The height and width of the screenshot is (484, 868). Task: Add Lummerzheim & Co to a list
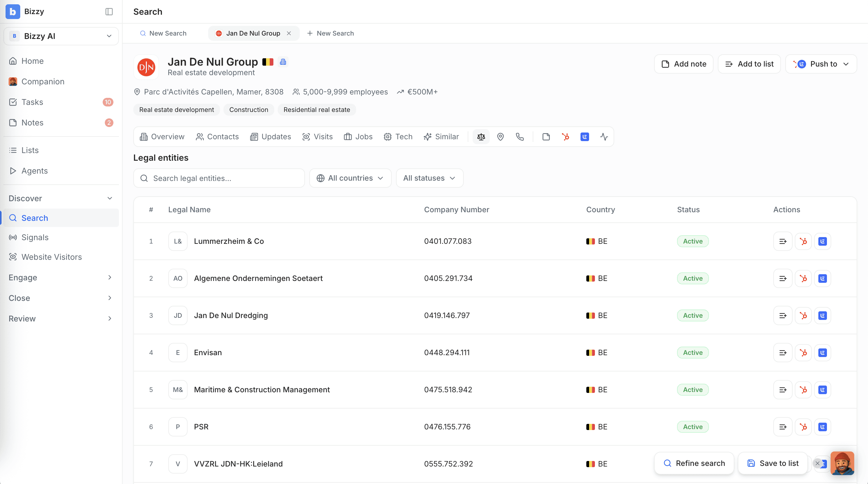click(783, 241)
